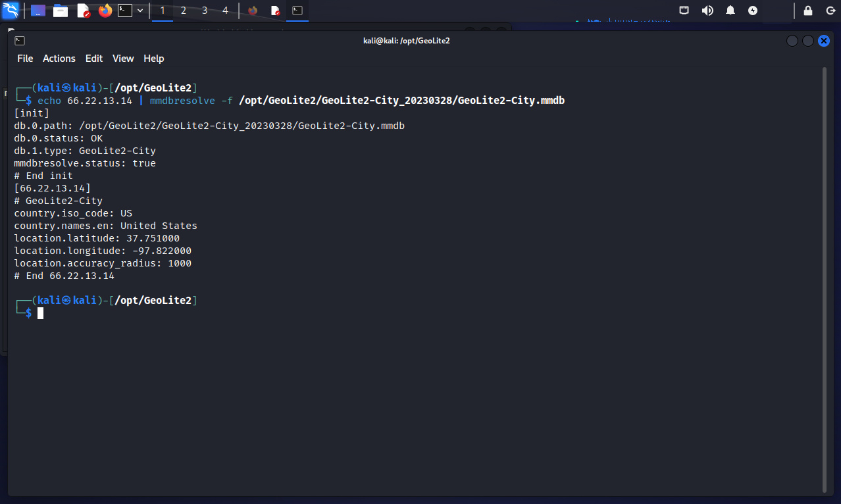Image resolution: width=841 pixels, height=504 pixels.
Task: Expand the terminal launcher dropdown arrow
Action: coord(140,11)
